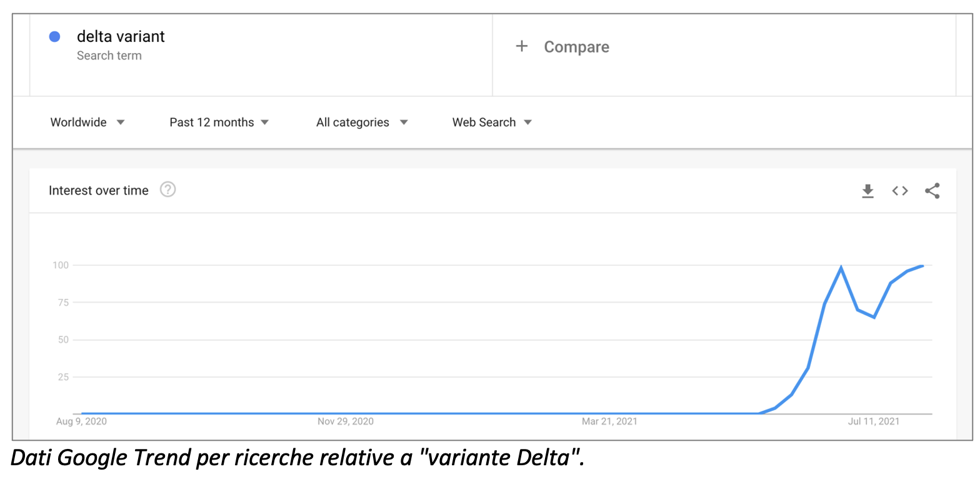980x494 pixels.
Task: Click the Search term subtitle text
Action: (x=109, y=56)
